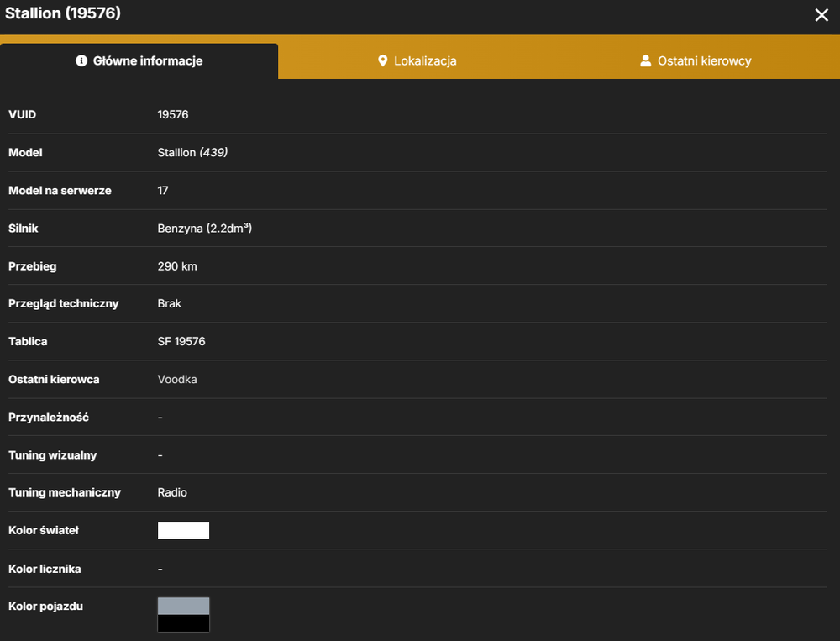Open the Voodka driver profile link
Image resolution: width=840 pixels, height=641 pixels.
177,380
